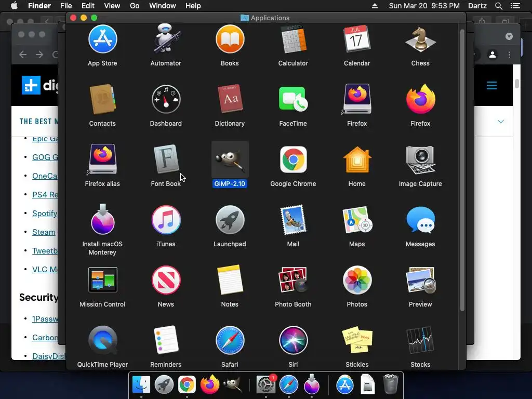
Task: Open Google Chrome from the Dock
Action: click(187, 385)
